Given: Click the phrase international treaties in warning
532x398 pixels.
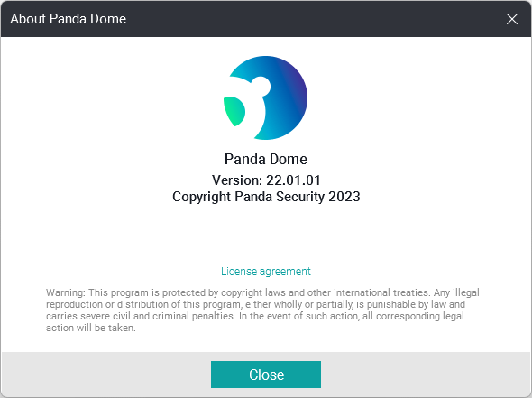Looking at the screenshot, I should pos(381,292).
